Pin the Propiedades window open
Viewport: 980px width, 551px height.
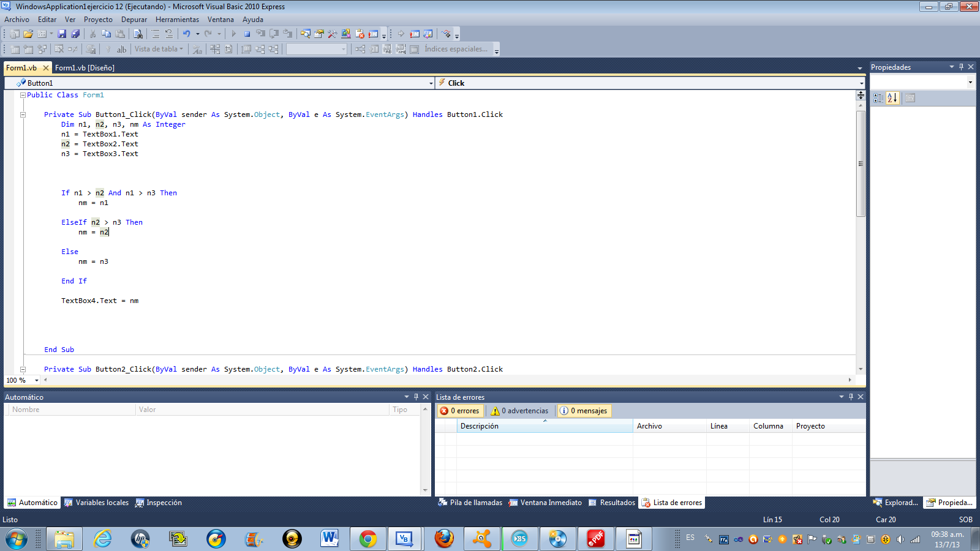(962, 67)
